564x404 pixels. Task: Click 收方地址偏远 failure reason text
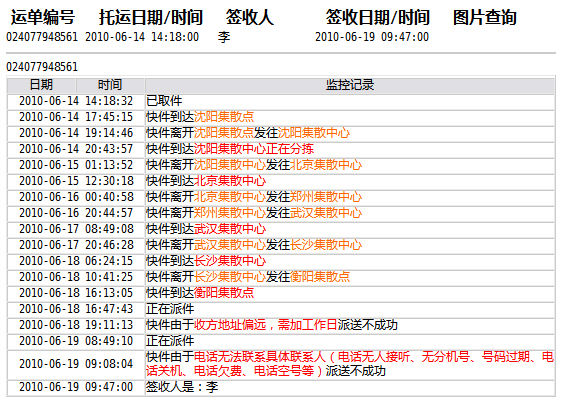pyautogui.click(x=230, y=325)
